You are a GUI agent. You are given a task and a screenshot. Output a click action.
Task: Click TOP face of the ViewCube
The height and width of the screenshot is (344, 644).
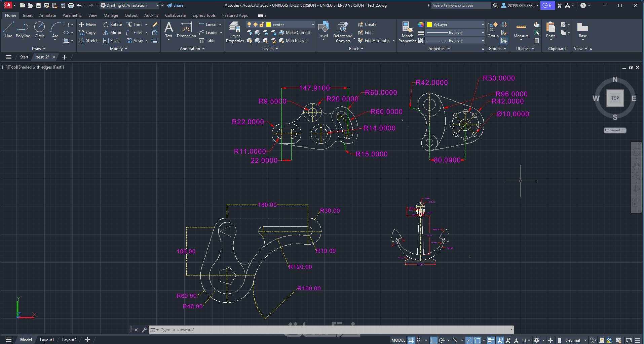(x=615, y=98)
